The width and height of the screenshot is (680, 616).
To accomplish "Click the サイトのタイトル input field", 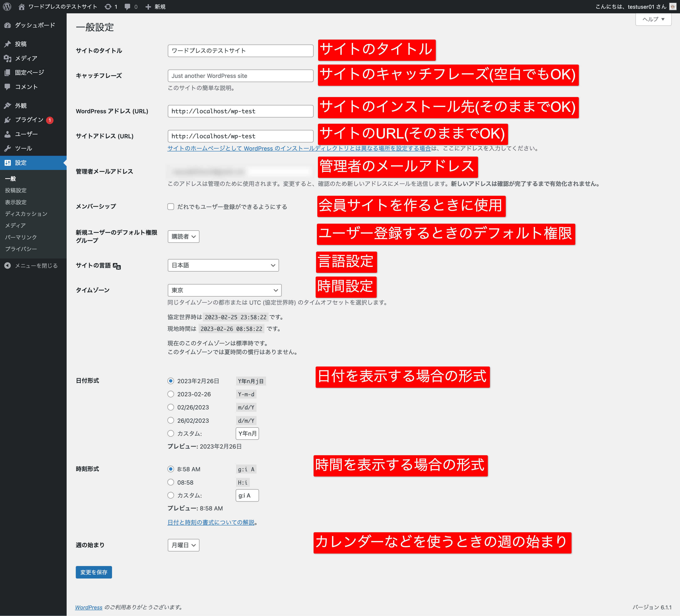I will (x=240, y=51).
